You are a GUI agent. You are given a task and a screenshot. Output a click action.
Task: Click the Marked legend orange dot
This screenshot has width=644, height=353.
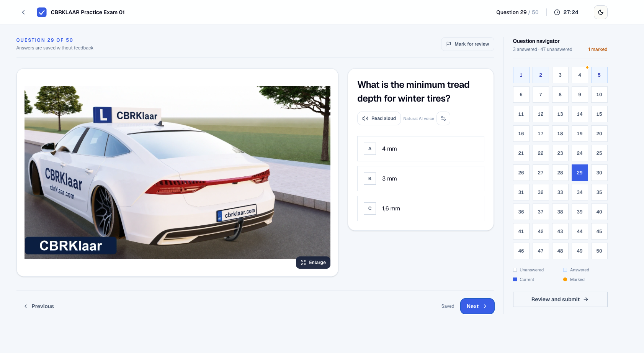pyautogui.click(x=565, y=279)
